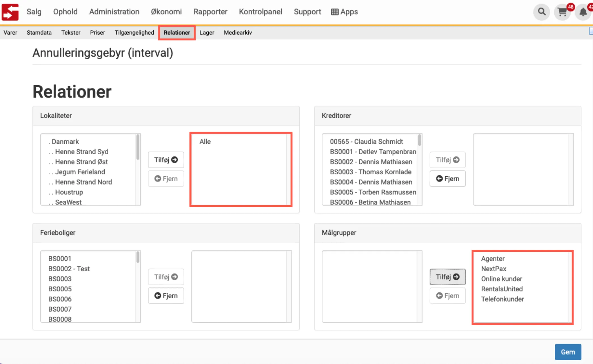Open the Økonomi menu
593x364 pixels.
click(166, 12)
